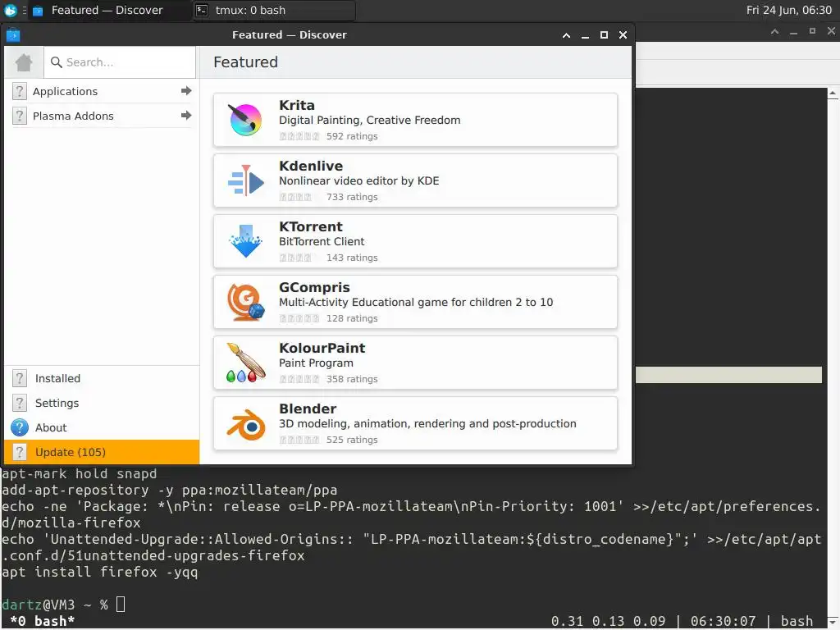Click the tmux "*0 bash*" status window label
Screen dimensions: 840x630
pyautogui.click(x=43, y=621)
